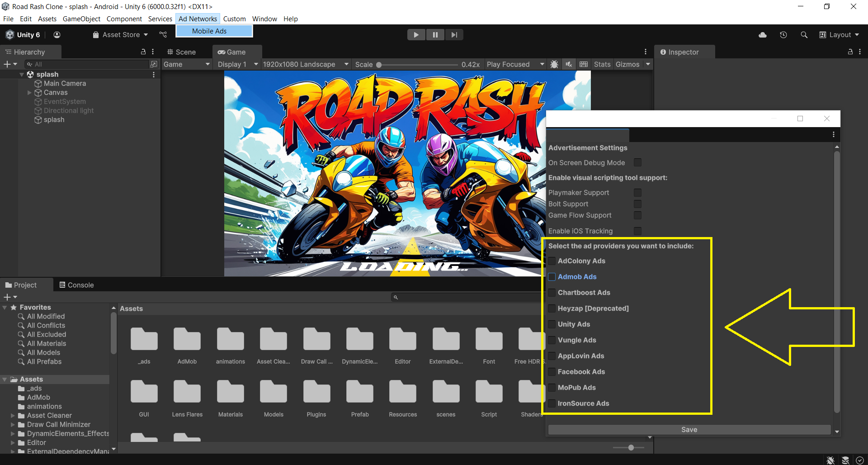The height and width of the screenshot is (465, 868).
Task: Open the 1920x1080 Landscape resolution dropdown
Action: pos(306,64)
